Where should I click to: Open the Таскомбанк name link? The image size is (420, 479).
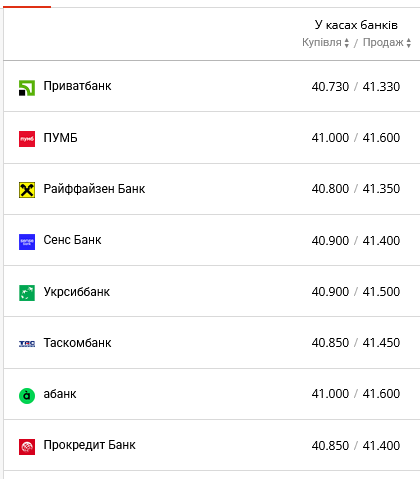tap(77, 343)
